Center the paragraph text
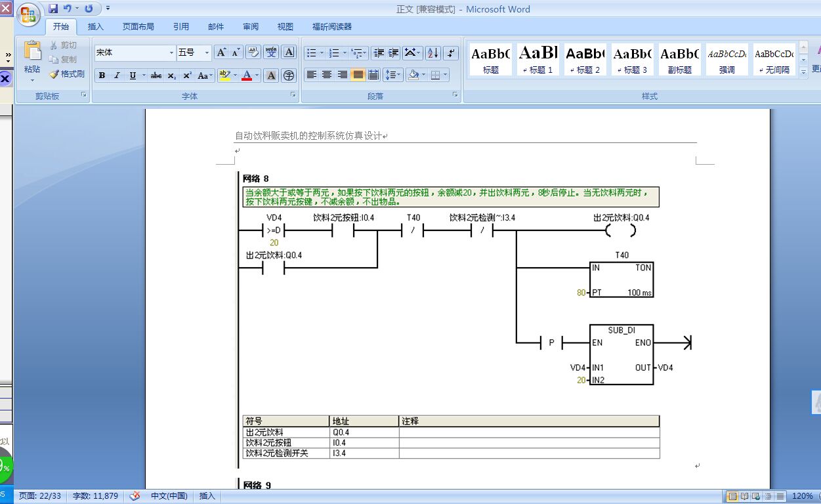Image resolution: width=821 pixels, height=504 pixels. [x=327, y=75]
